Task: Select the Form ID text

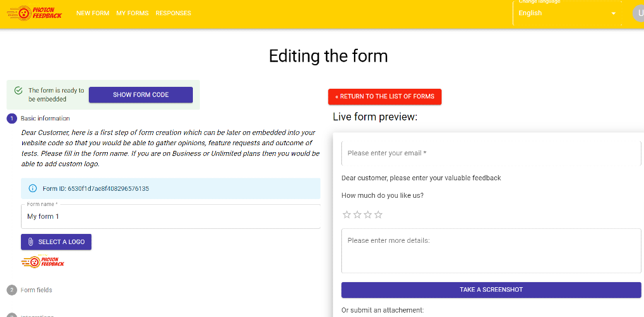Action: point(96,189)
